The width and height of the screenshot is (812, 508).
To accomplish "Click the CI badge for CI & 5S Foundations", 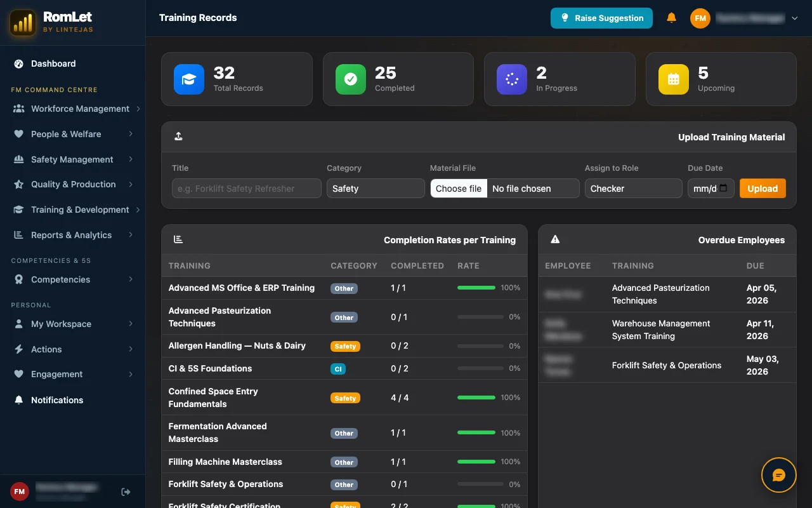I will pos(338,369).
